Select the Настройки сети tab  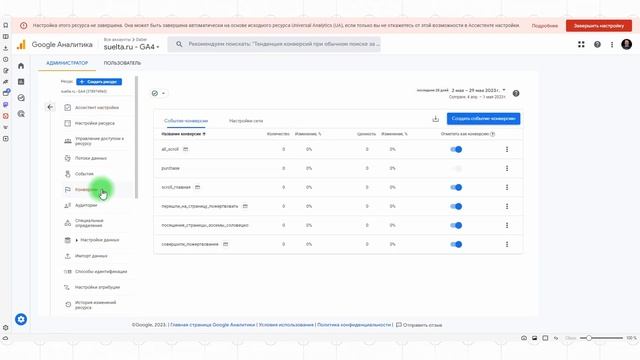click(246, 121)
